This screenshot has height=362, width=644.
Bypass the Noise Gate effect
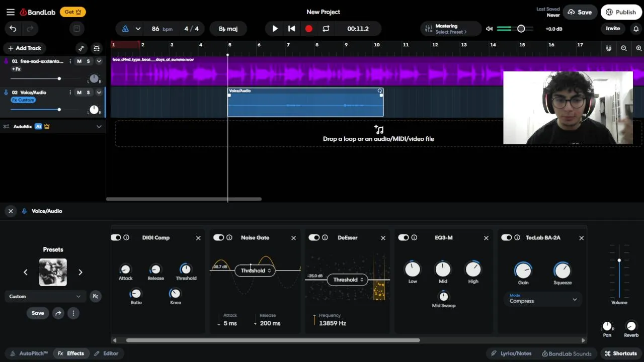point(218,238)
